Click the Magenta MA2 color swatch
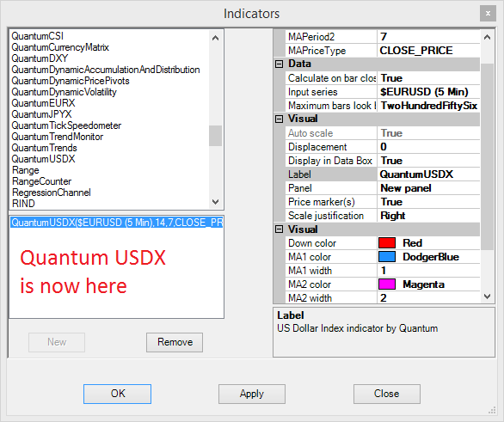504x422 pixels. click(387, 284)
